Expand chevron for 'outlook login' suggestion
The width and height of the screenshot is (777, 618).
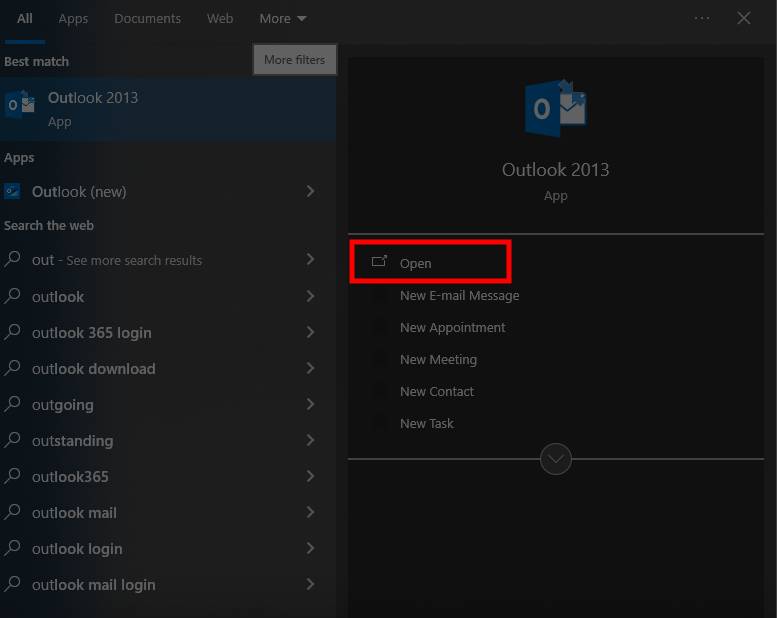pos(311,548)
